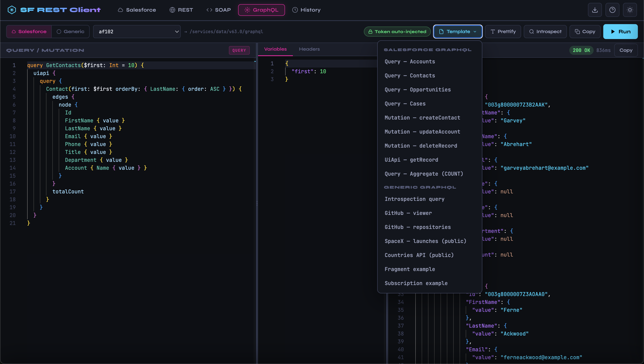Choose SpaceX — launches (public) template
Image resolution: width=644 pixels, height=364 pixels.
coord(430,241)
